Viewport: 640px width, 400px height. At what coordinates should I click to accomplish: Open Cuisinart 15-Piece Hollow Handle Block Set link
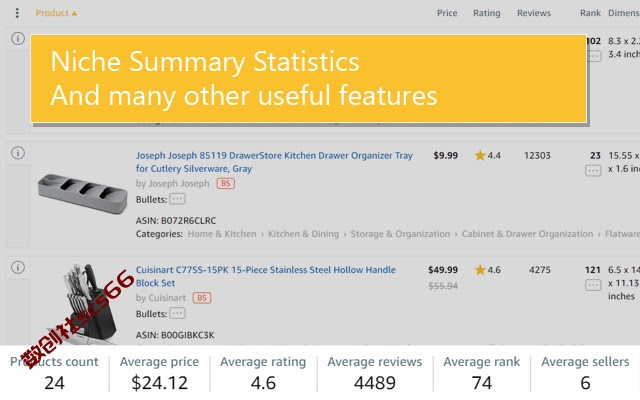265,276
